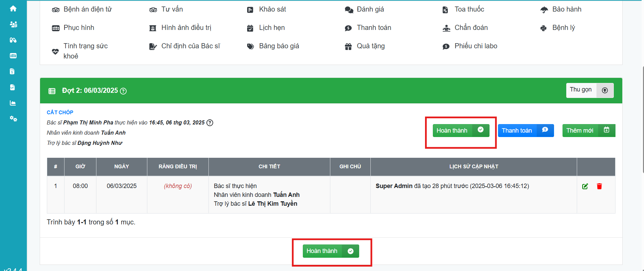Click the top Hoàn thành button
Image resolution: width=644 pixels, height=271 pixels.
(x=461, y=131)
